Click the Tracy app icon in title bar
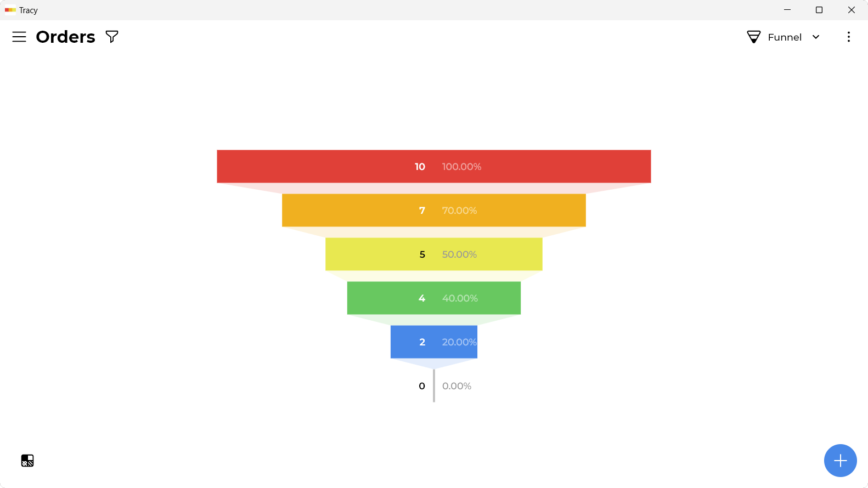The image size is (868, 488). (10, 10)
